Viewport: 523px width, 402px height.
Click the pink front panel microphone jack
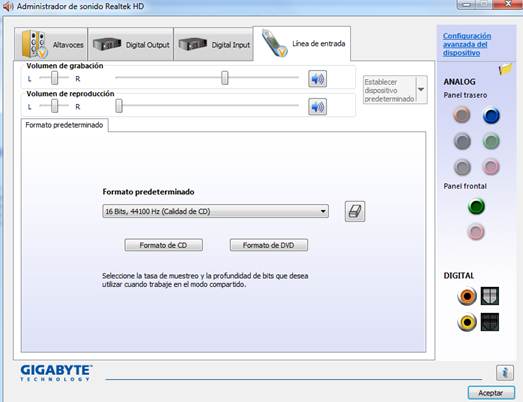click(476, 232)
